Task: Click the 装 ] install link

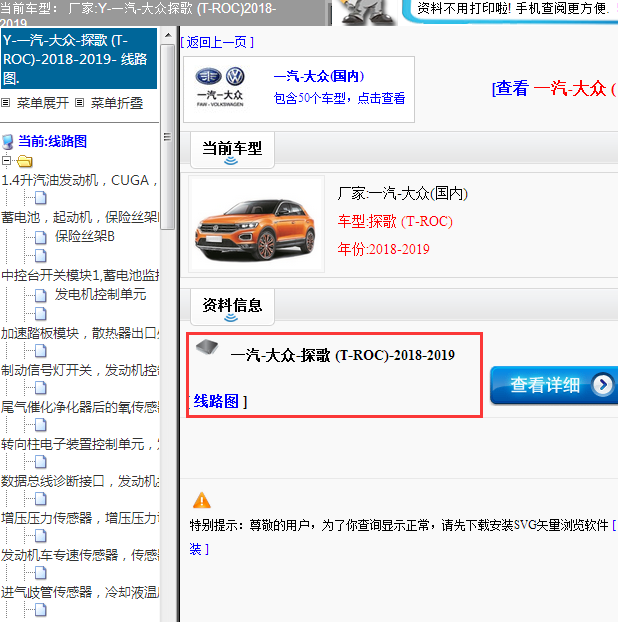Action: click(x=199, y=549)
